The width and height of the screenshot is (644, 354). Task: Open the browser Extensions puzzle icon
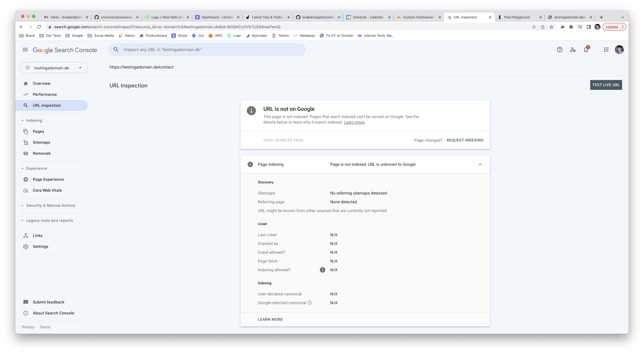(571, 27)
